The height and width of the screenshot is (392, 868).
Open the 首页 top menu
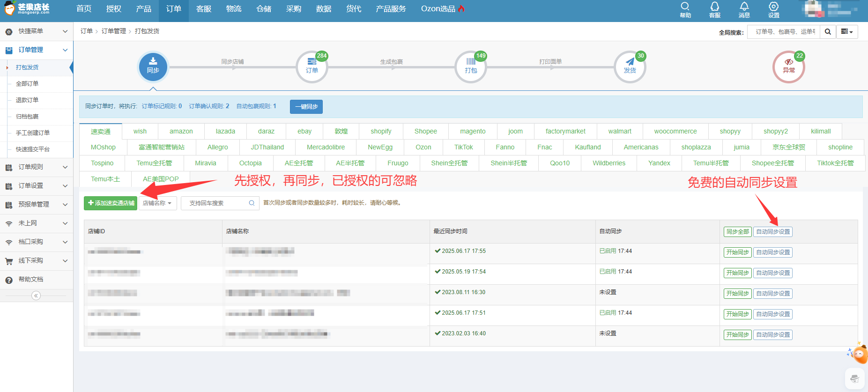coord(84,9)
